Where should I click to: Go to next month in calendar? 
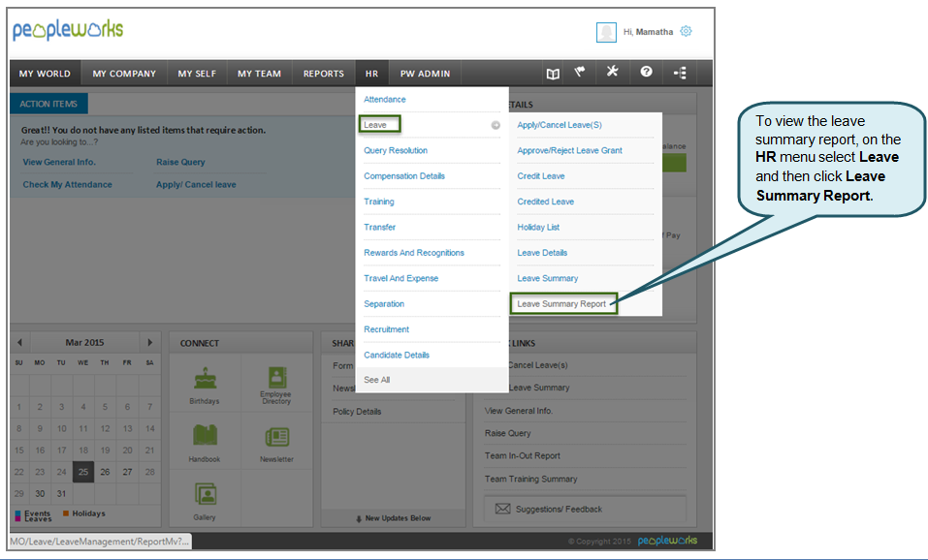[x=149, y=342]
